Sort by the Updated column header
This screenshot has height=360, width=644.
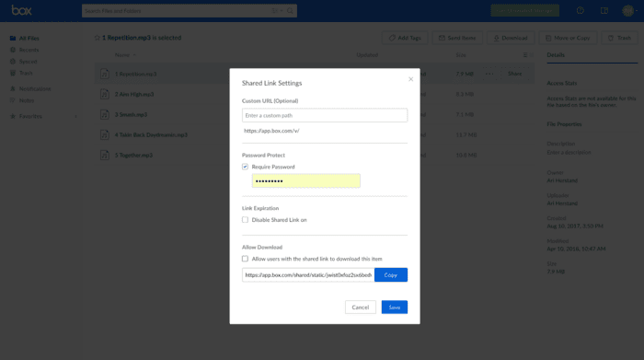click(x=367, y=54)
